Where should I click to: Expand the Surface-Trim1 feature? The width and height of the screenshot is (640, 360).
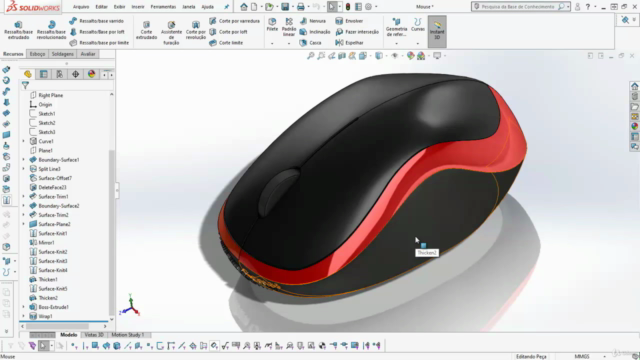(x=23, y=197)
